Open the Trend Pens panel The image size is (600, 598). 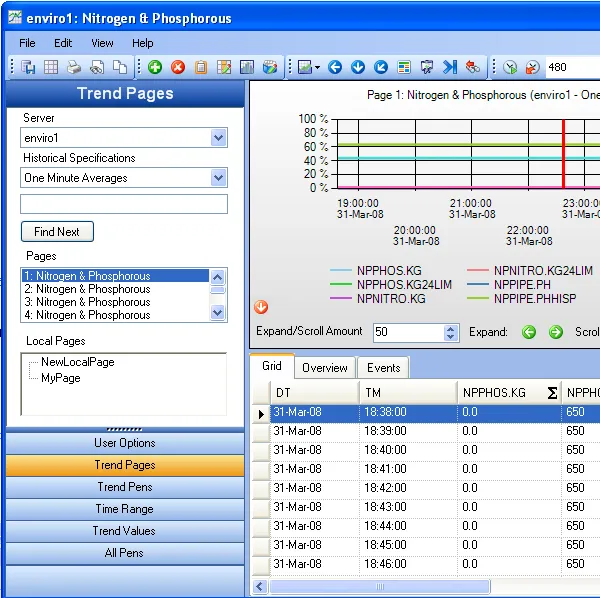(x=125, y=487)
